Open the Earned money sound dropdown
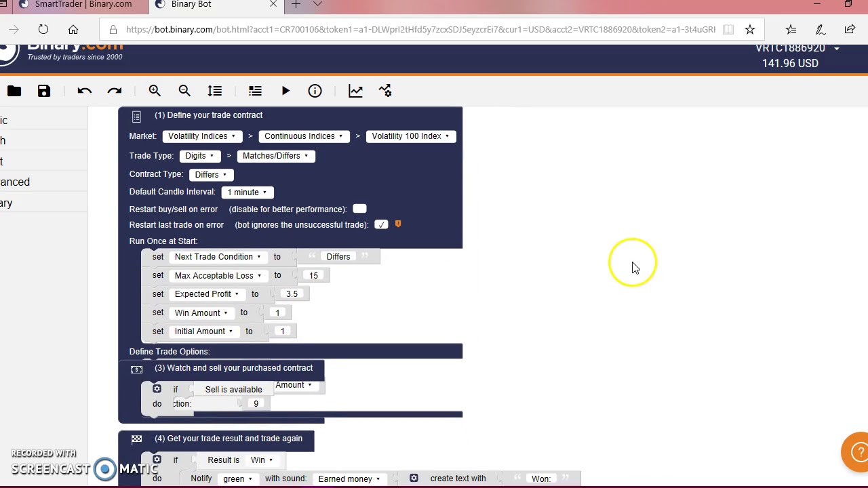Viewport: 868px width, 488px height. [x=349, y=479]
